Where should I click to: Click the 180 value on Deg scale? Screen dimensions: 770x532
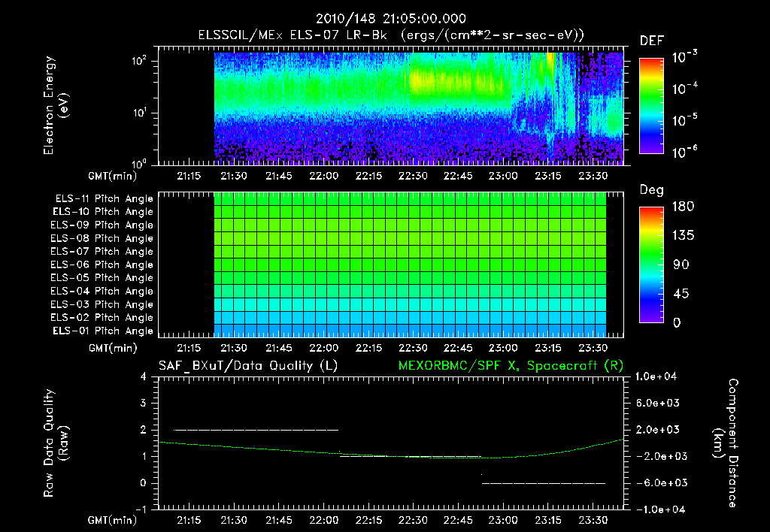point(683,207)
